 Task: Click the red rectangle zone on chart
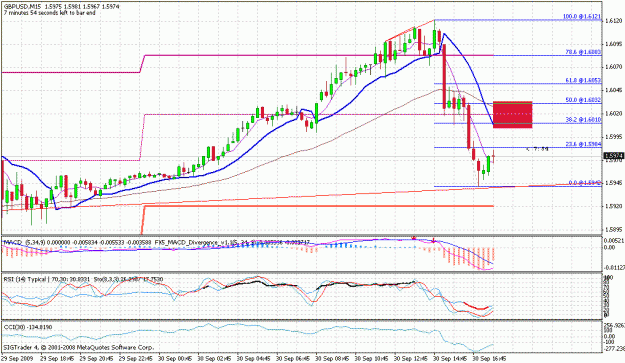click(513, 114)
